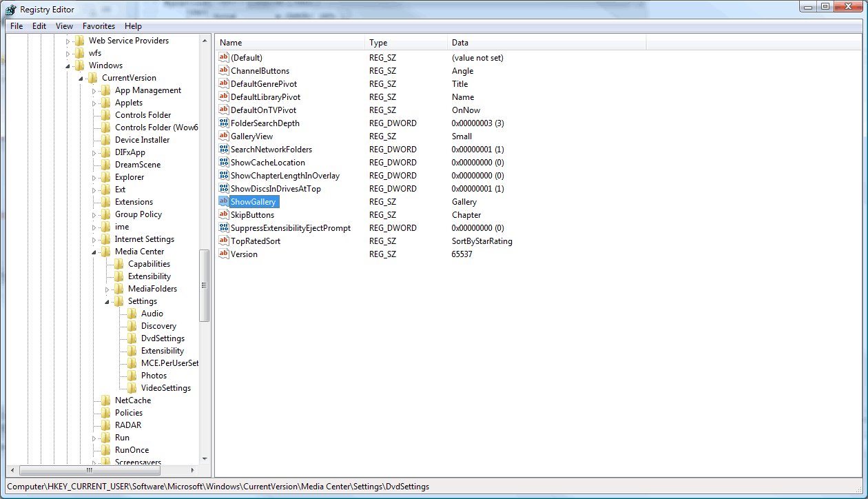Sort values by Data column header
The height and width of the screenshot is (499, 868).
[x=547, y=43]
